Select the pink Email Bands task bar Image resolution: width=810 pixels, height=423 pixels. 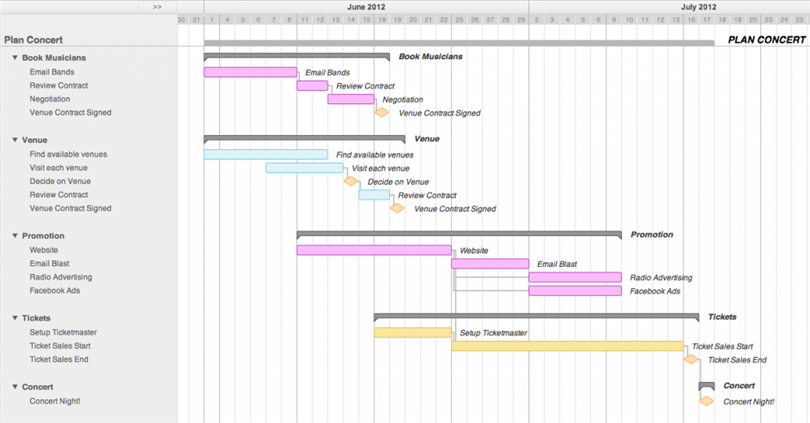tap(251, 72)
